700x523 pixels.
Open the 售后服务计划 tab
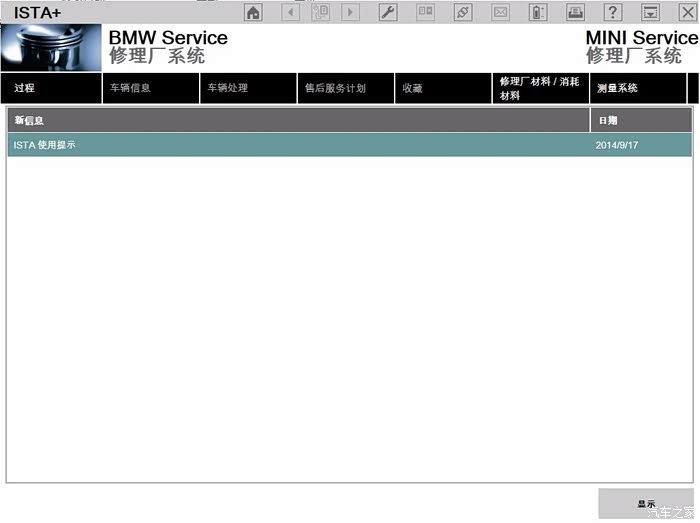click(346, 88)
